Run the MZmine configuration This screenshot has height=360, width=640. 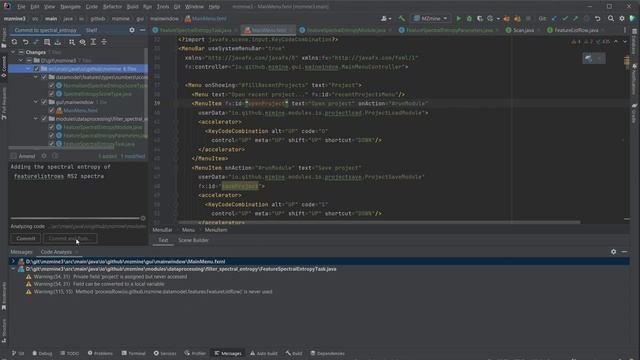pos(458,18)
